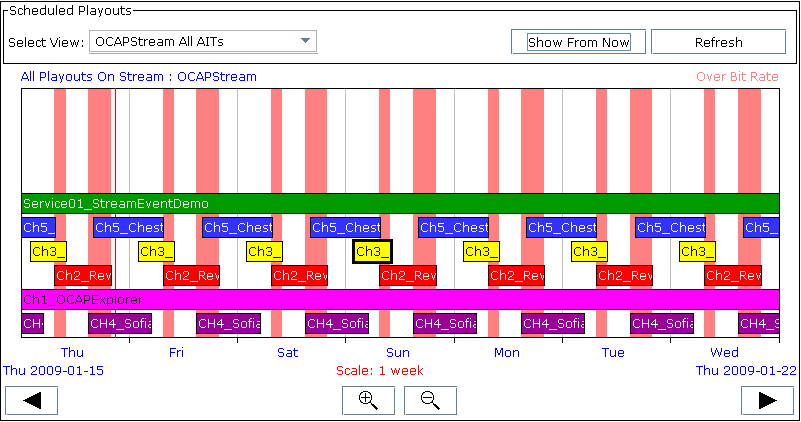
Task: Click the Over Bit Rate legend text
Action: point(737,77)
